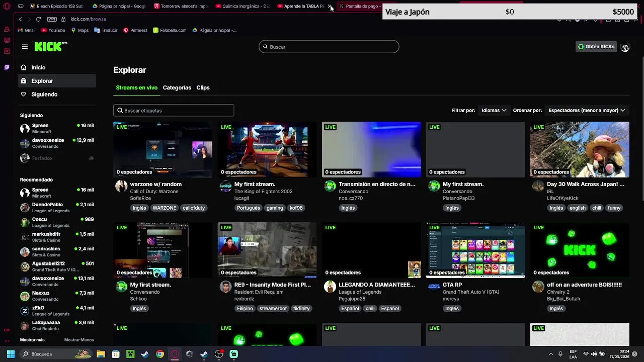This screenshot has width=644, height=362.
Task: Open the Espectadores (menor a mayor) sort dropdown
Action: point(587,110)
